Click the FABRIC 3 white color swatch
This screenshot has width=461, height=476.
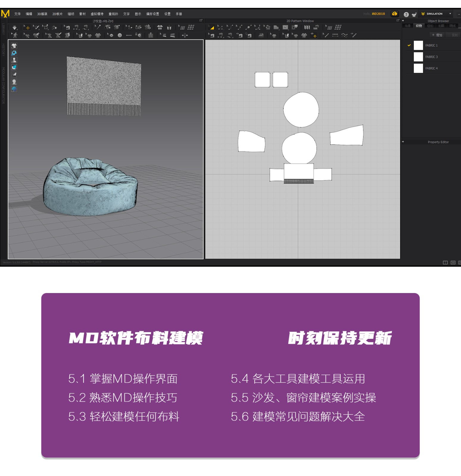418,57
